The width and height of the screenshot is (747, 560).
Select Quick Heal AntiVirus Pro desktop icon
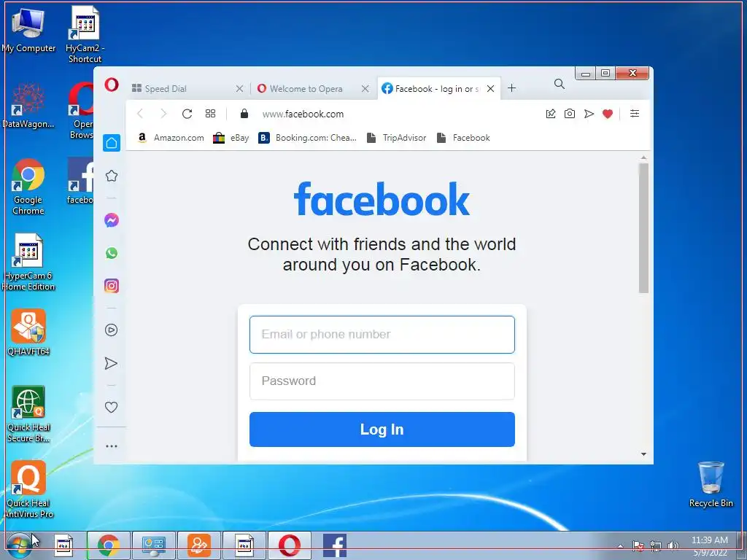point(28,489)
